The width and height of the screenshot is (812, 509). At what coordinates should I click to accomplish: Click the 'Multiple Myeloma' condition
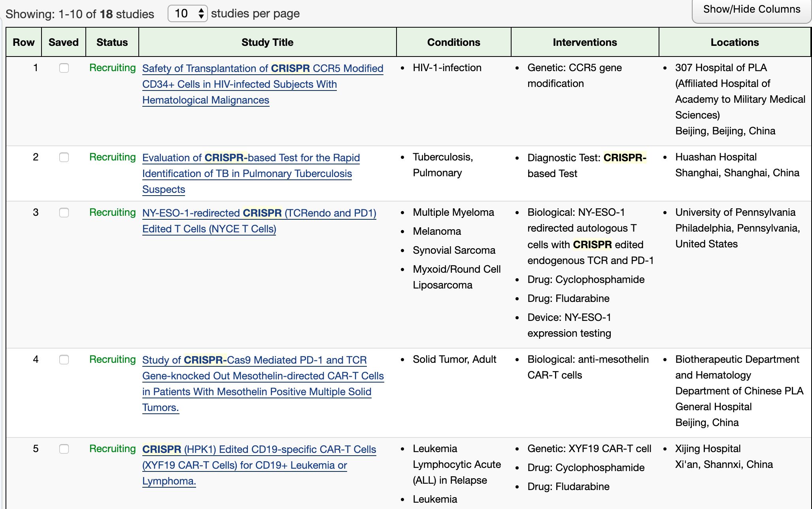(453, 212)
